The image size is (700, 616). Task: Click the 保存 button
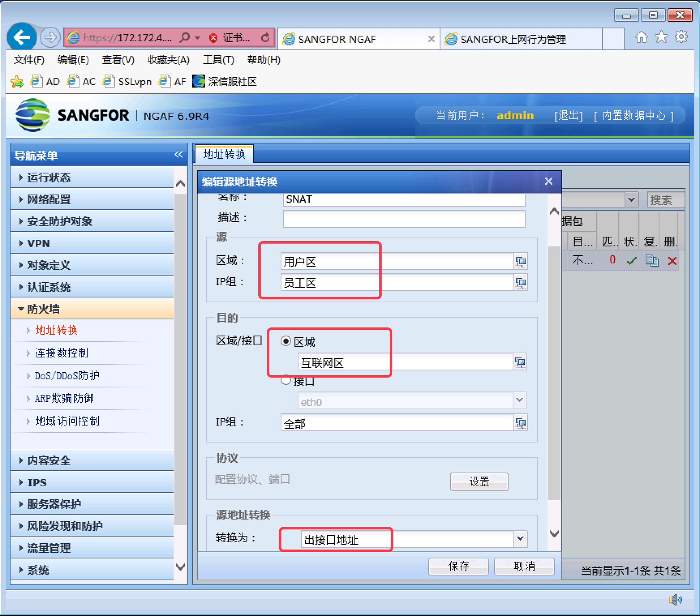pyautogui.click(x=459, y=566)
